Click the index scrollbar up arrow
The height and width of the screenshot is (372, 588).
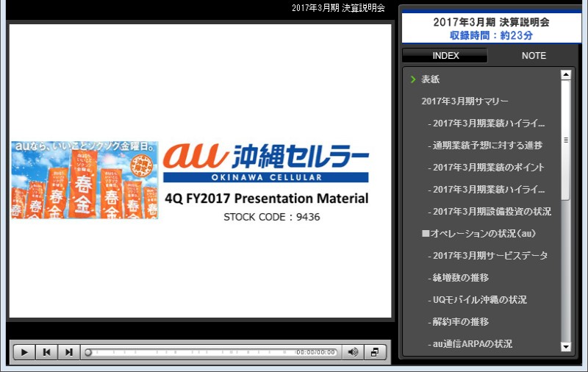[x=566, y=75]
